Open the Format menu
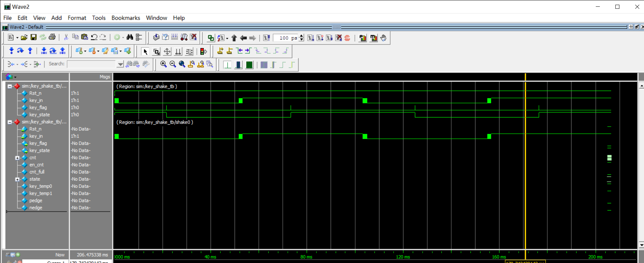644x263 pixels. (x=77, y=18)
